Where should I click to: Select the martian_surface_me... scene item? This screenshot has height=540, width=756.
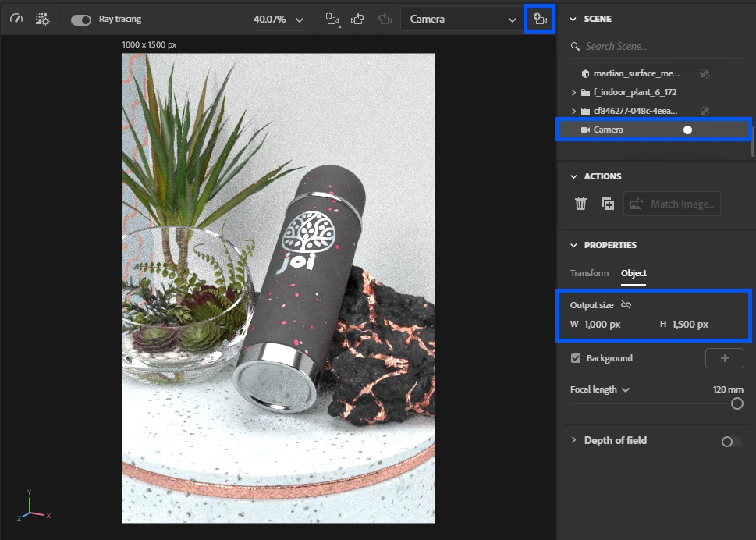636,73
